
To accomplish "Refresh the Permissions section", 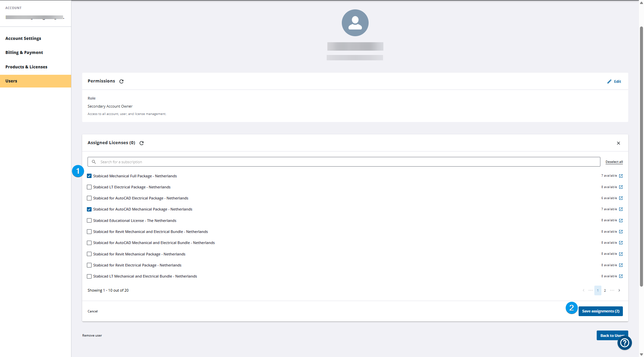I will pyautogui.click(x=121, y=81).
